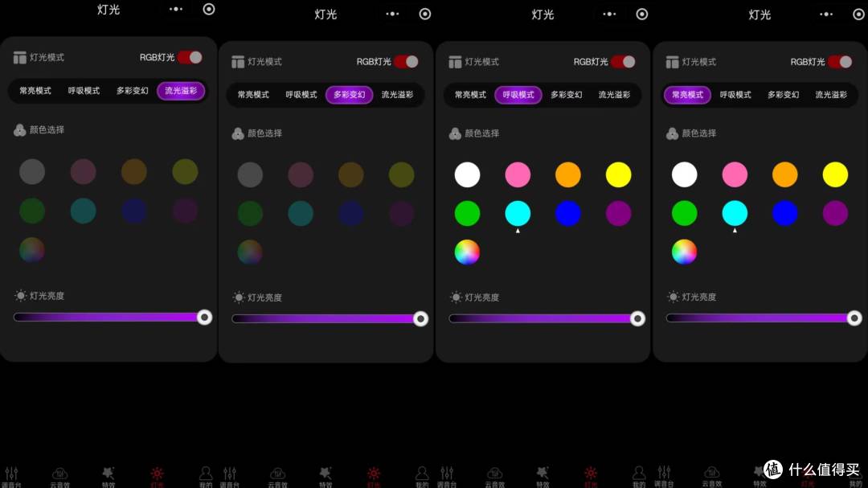Select highlighted 呼吸模式 tab in third panel
The image size is (868, 488).
(x=518, y=95)
